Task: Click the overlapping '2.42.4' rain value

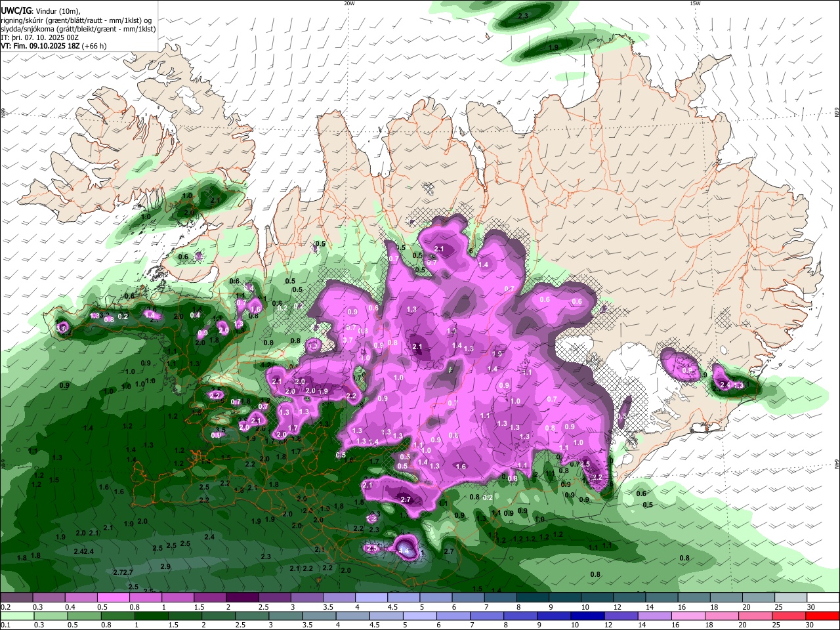Action: coord(84,551)
